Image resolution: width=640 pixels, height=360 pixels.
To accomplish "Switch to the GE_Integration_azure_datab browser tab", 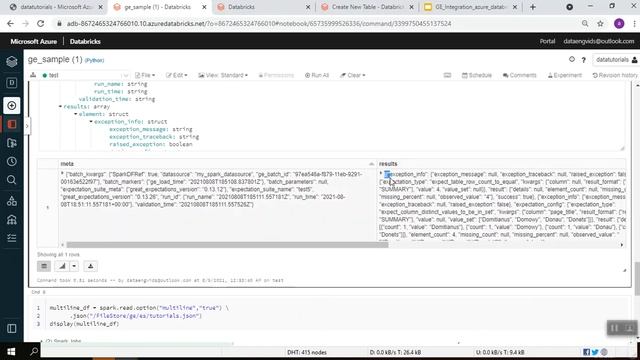I will click(470, 7).
